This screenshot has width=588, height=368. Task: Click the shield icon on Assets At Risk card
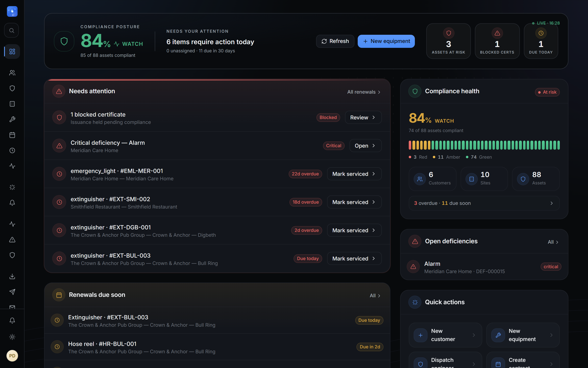tap(449, 33)
